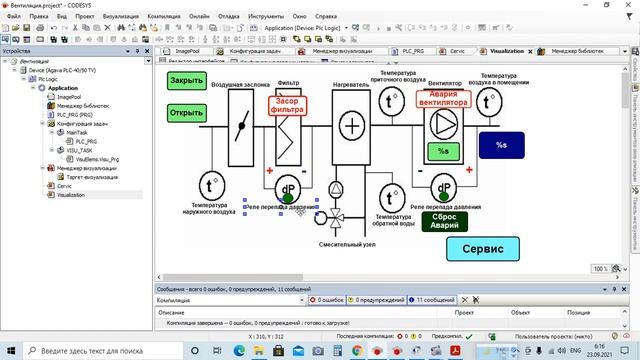Screen dimensions: 640x360
Task: Open the Mail app from the taskbar
Action: [298, 351]
